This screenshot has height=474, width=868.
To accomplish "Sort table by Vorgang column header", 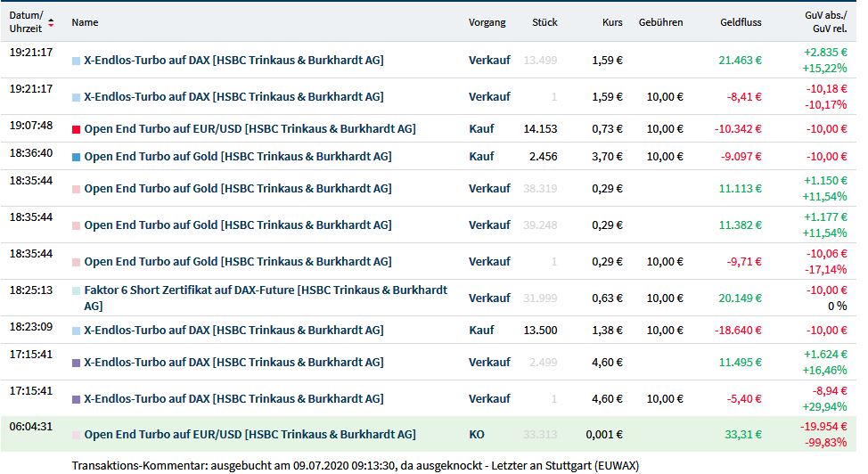I will coord(487,22).
